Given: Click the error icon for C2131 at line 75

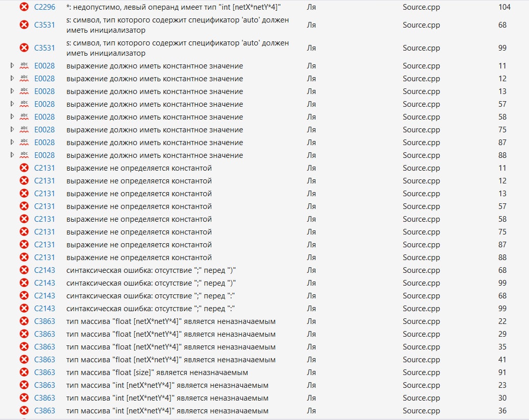Looking at the screenshot, I should (24, 232).
